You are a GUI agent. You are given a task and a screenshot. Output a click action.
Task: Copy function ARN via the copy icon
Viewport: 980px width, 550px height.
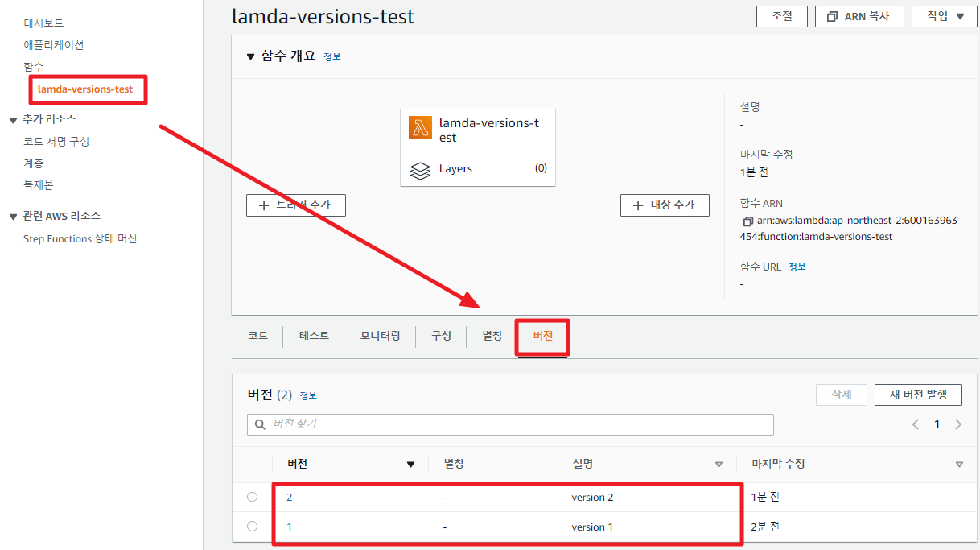click(747, 221)
